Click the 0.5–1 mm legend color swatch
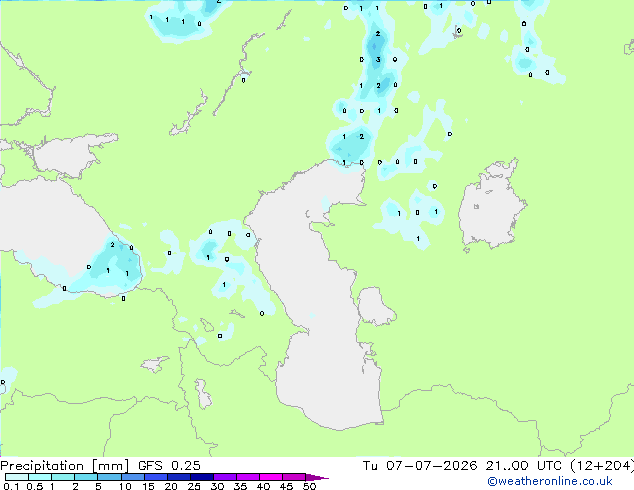 (40, 477)
